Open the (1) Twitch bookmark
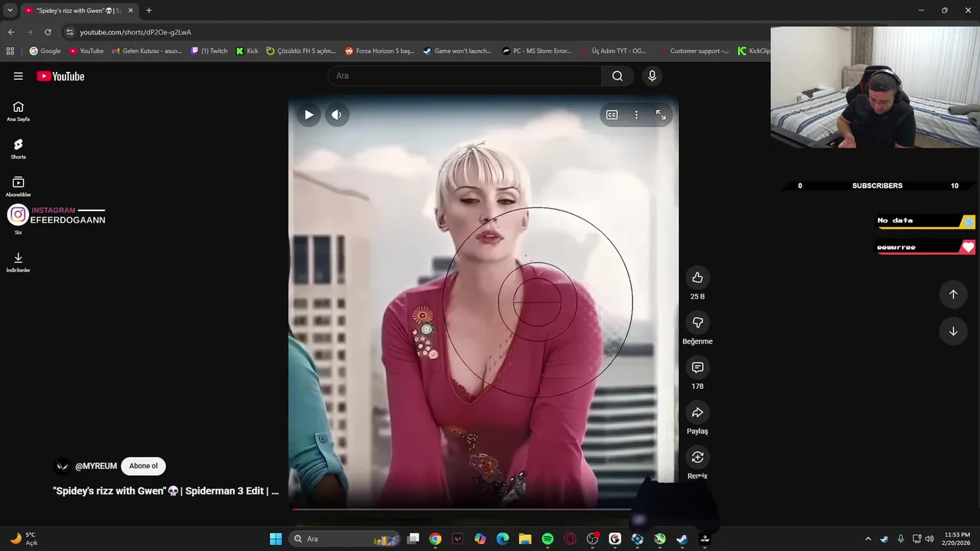 [x=209, y=51]
